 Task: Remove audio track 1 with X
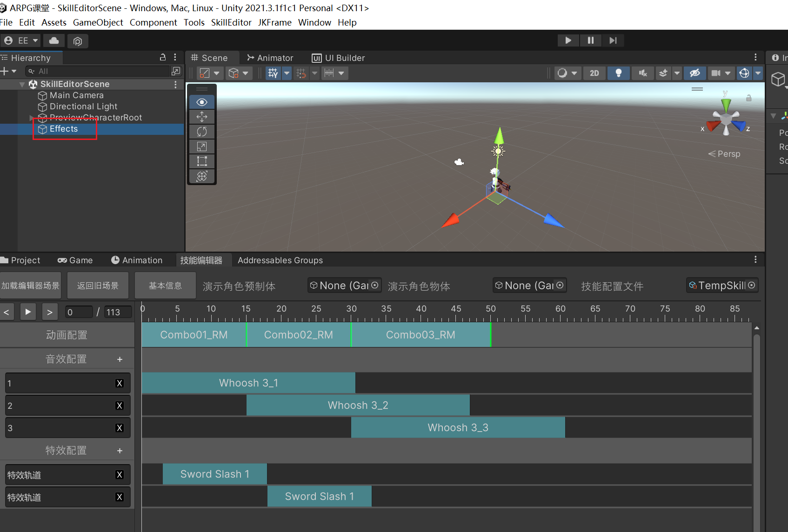point(120,383)
